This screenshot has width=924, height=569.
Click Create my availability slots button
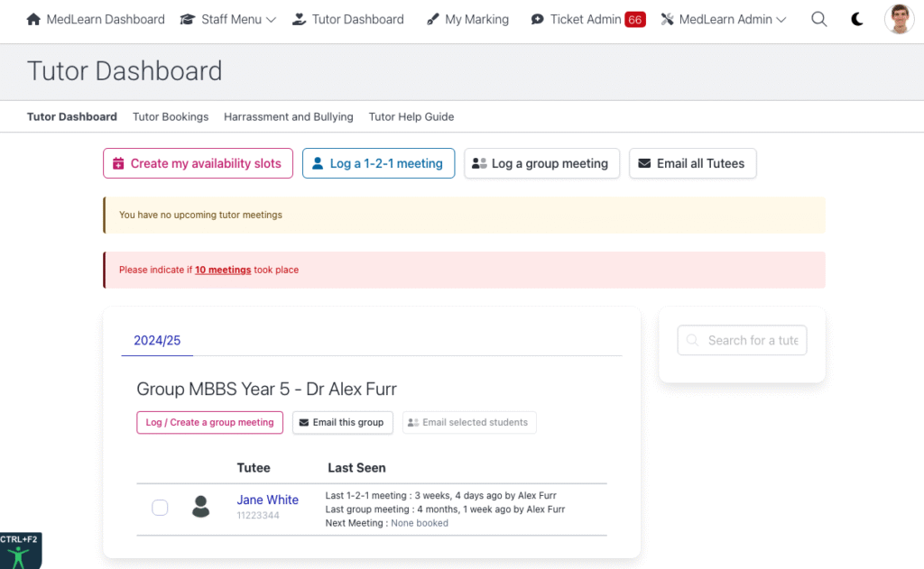point(198,163)
